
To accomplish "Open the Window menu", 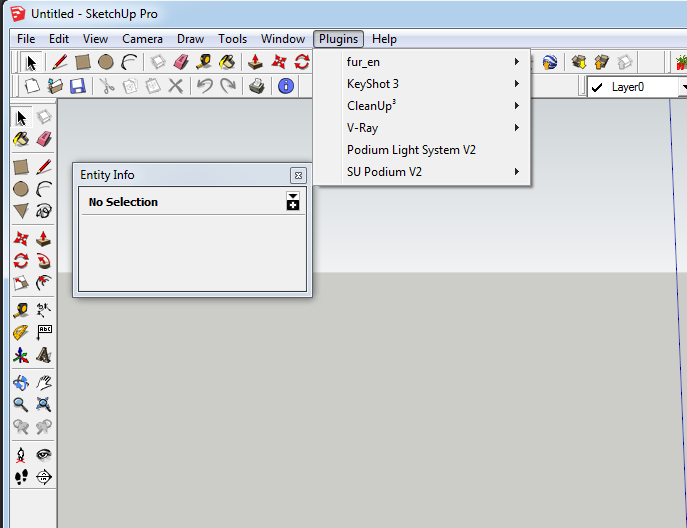I will tap(283, 39).
